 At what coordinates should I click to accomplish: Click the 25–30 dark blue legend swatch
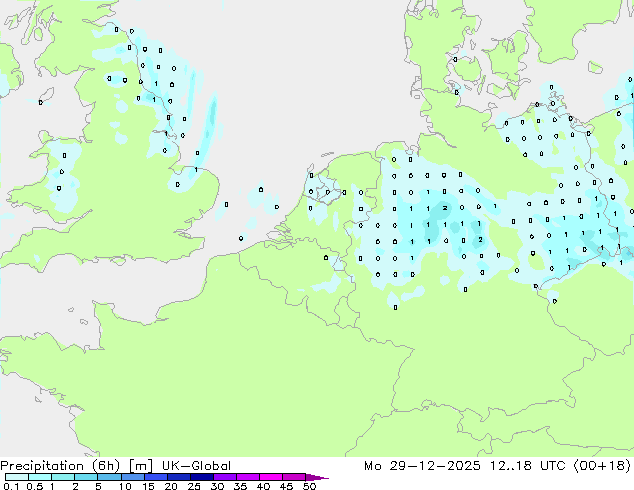201,477
